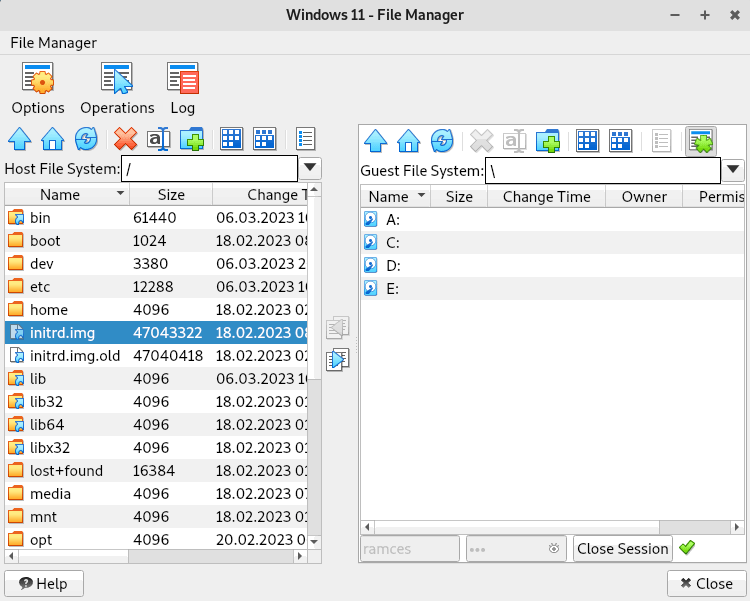Refresh the host file list
The width and height of the screenshot is (750, 601).
pyautogui.click(x=86, y=139)
